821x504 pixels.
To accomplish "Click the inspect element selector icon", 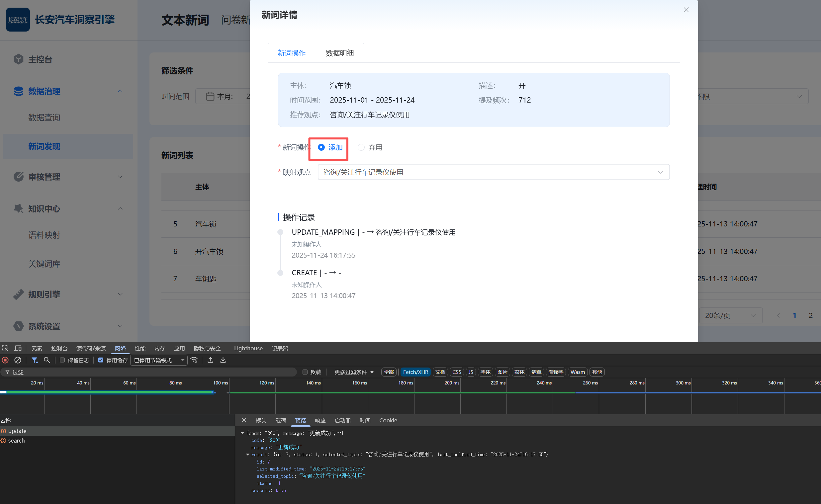I will pos(5,348).
